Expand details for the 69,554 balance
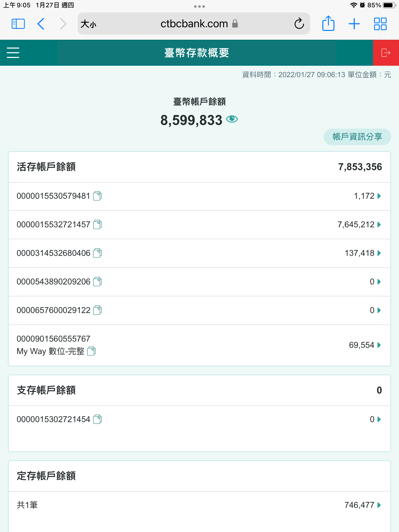The height and width of the screenshot is (532, 399). point(379,345)
